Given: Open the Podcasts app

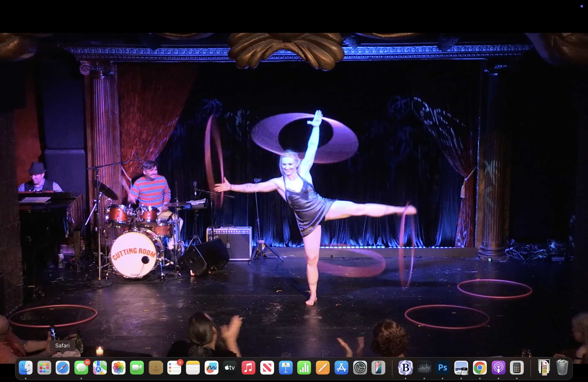Looking at the screenshot, I should tap(499, 368).
